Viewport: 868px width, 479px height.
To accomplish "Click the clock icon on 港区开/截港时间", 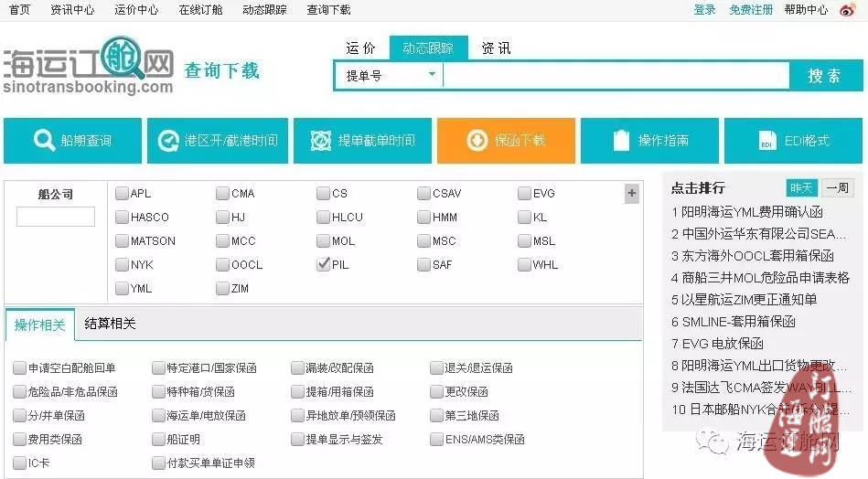I will (x=168, y=141).
